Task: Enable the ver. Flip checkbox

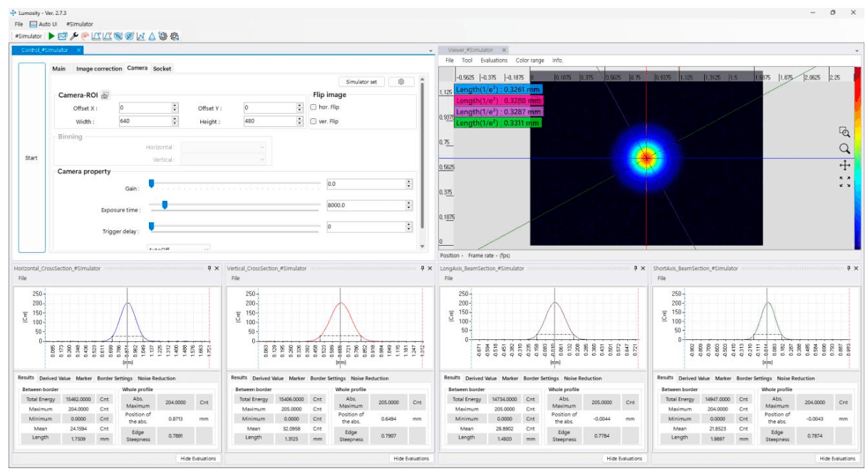Action: coord(314,122)
